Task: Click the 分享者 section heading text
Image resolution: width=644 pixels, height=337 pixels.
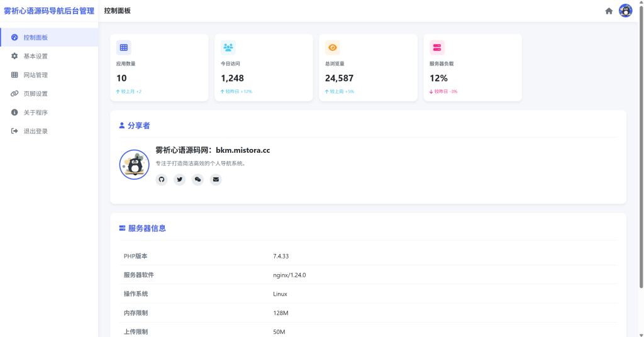Action: [x=139, y=126]
